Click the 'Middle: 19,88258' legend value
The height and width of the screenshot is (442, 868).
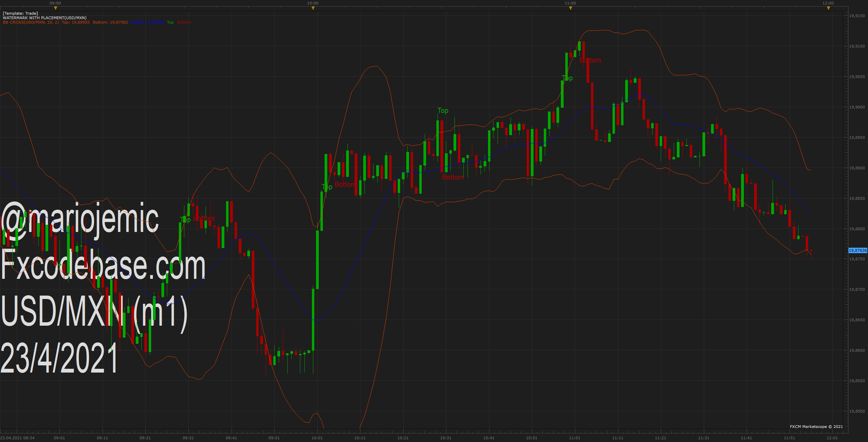tap(147, 22)
